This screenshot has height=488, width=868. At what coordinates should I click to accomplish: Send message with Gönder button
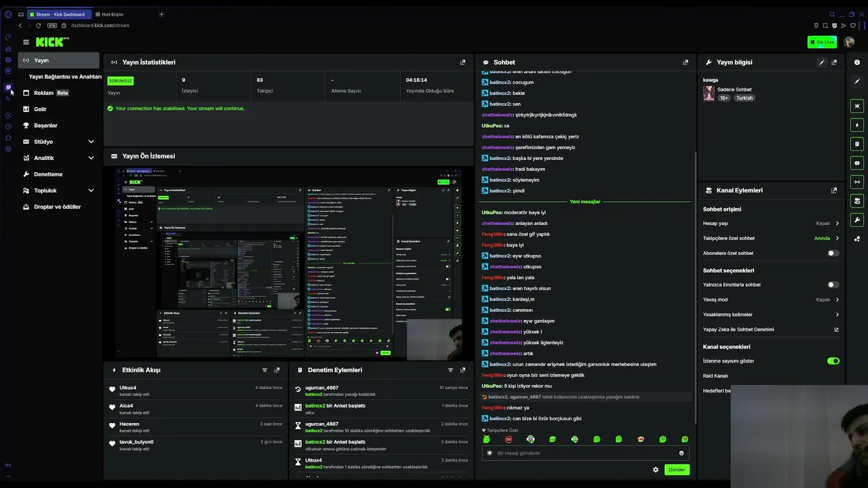[x=677, y=470]
